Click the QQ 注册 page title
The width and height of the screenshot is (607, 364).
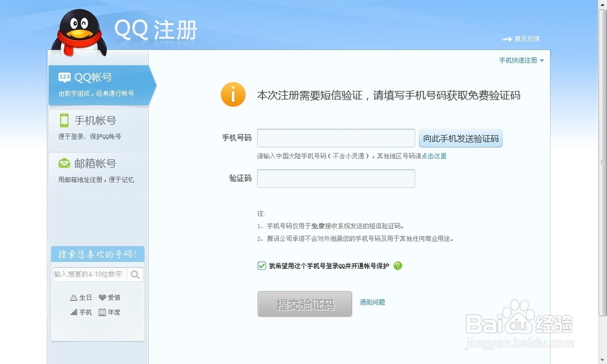[x=156, y=30]
